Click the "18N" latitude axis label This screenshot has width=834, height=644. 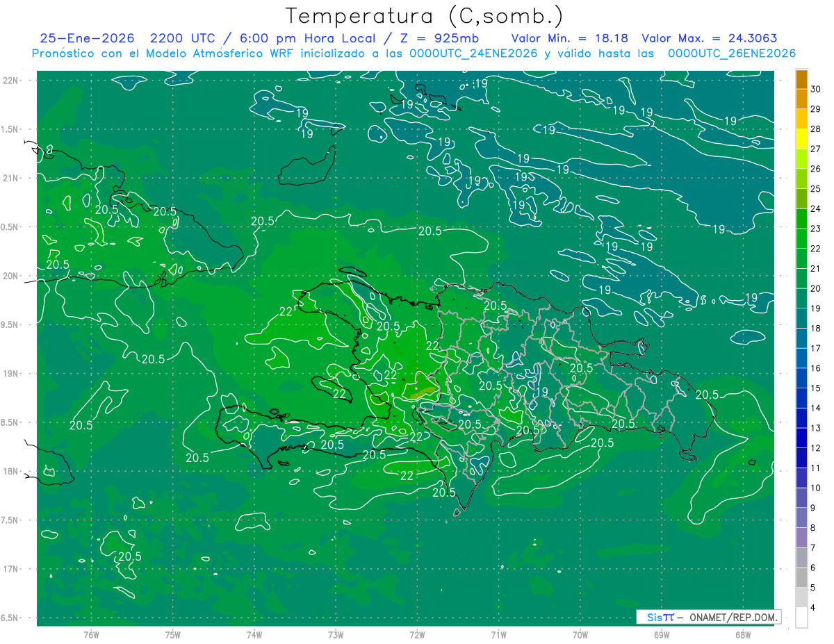[x=11, y=471]
